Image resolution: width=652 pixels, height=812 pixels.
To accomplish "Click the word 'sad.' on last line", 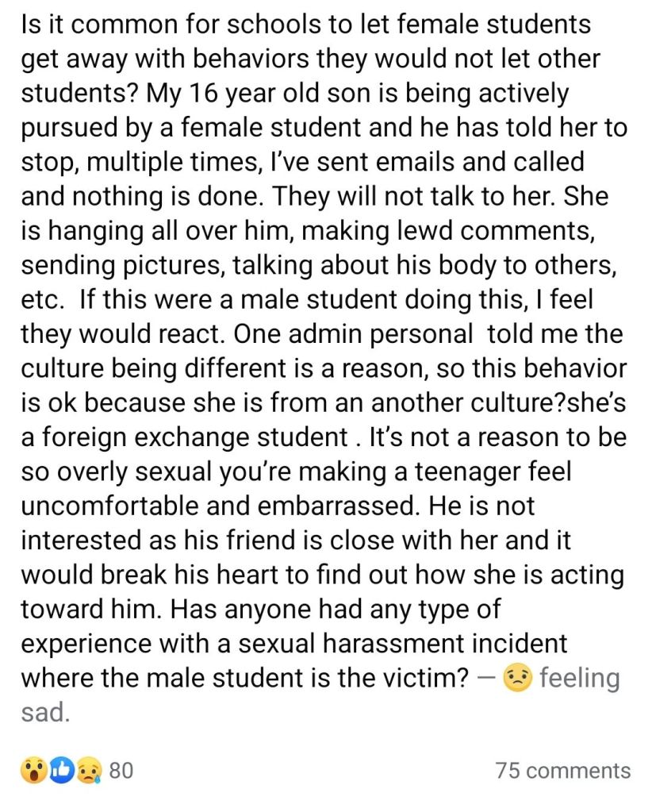I will tap(47, 711).
